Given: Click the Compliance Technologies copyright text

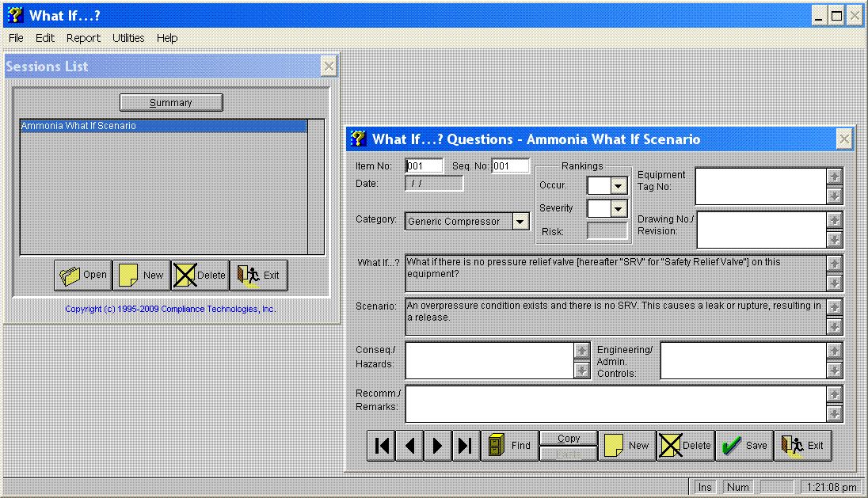Looking at the screenshot, I should [170, 309].
